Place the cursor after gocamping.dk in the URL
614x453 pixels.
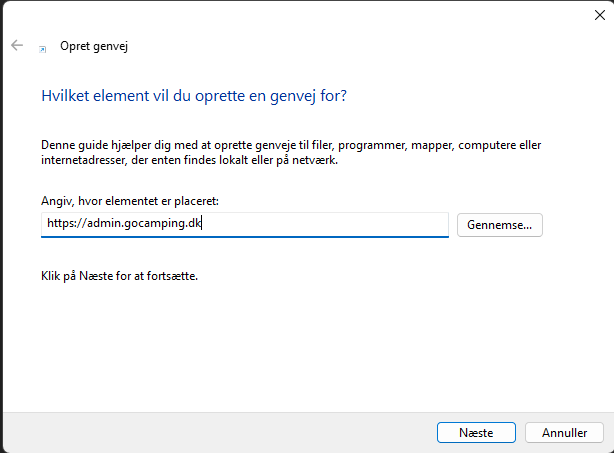coord(203,225)
